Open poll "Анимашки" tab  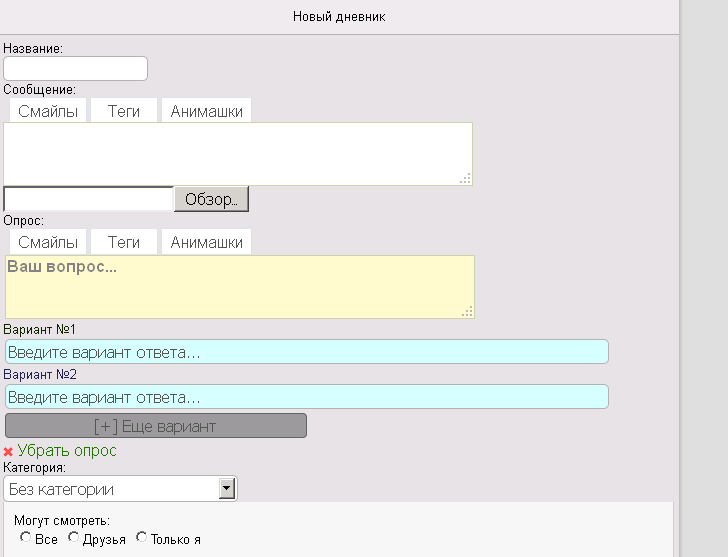(206, 242)
